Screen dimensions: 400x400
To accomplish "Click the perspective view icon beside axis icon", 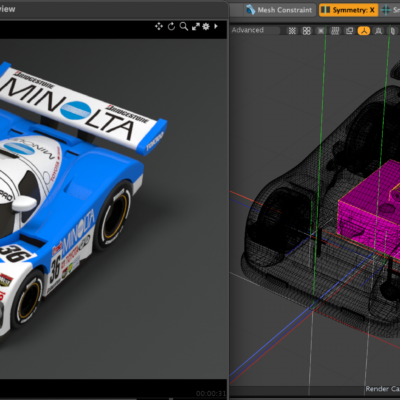I will click(378, 31).
